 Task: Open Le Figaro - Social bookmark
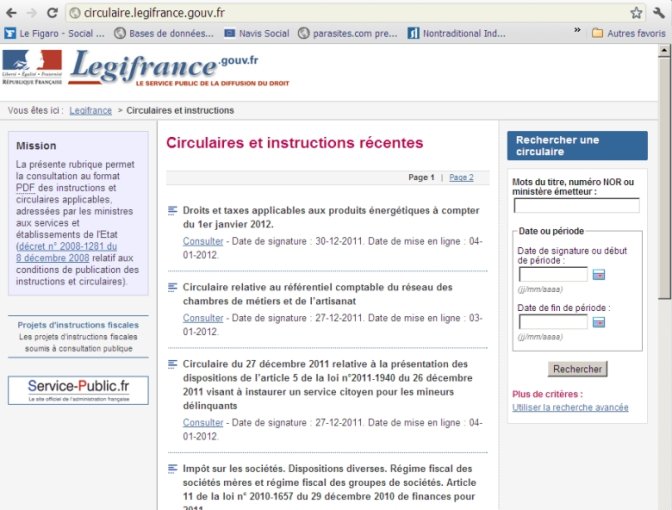pyautogui.click(x=54, y=33)
